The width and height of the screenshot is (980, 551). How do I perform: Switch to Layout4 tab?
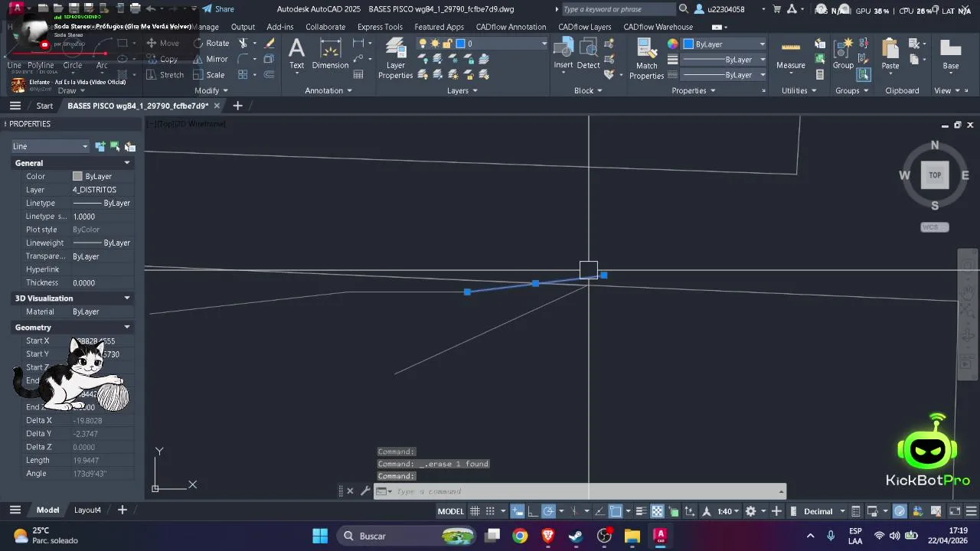click(87, 510)
